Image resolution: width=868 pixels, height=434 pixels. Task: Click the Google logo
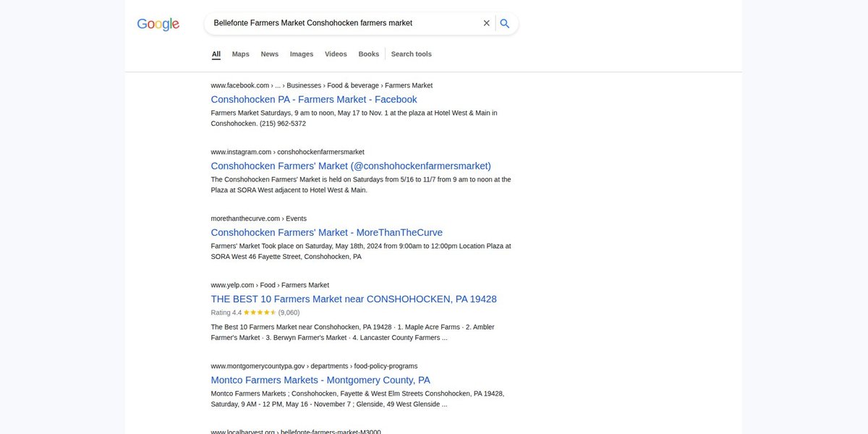pos(158,24)
